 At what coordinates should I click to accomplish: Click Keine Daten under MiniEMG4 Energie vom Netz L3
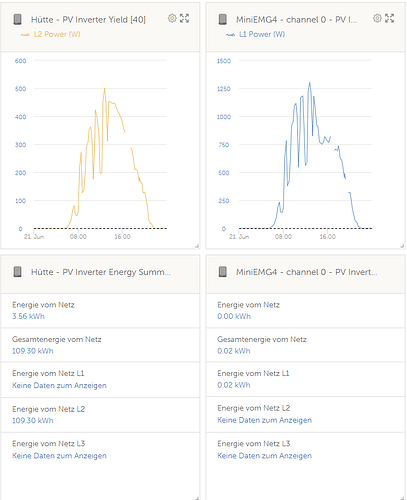coord(265,456)
